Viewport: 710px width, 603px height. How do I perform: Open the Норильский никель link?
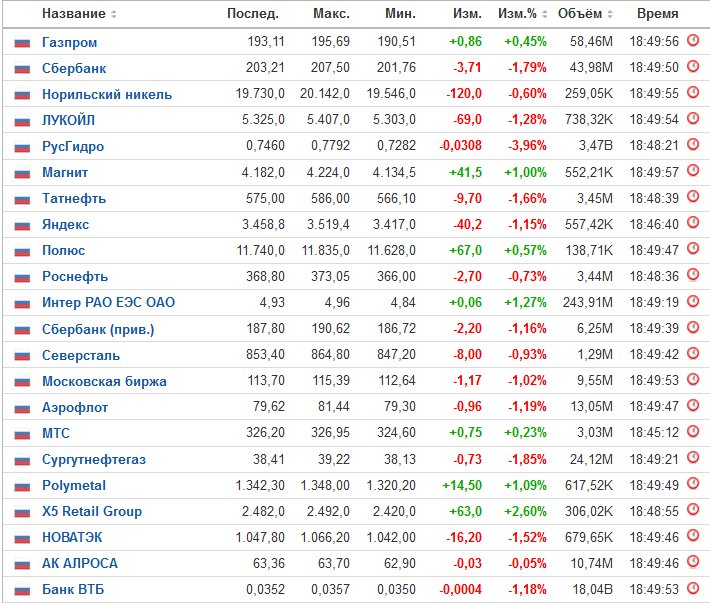point(107,94)
